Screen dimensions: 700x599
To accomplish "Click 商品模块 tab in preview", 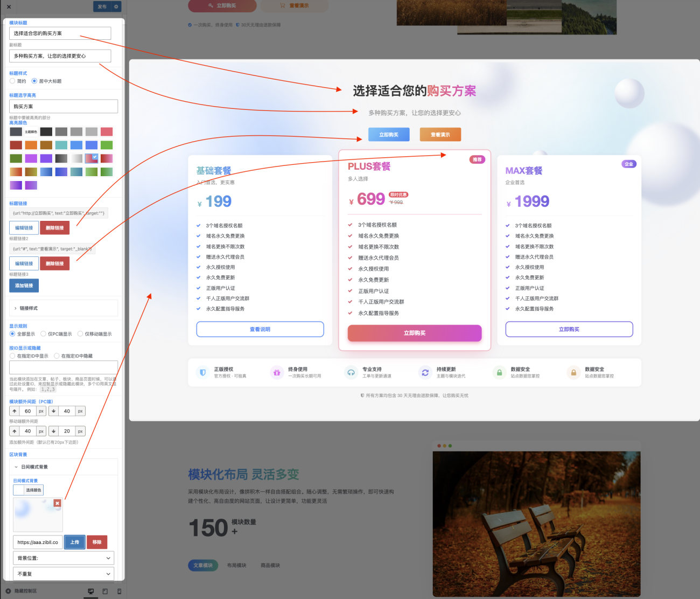I will (x=270, y=565).
